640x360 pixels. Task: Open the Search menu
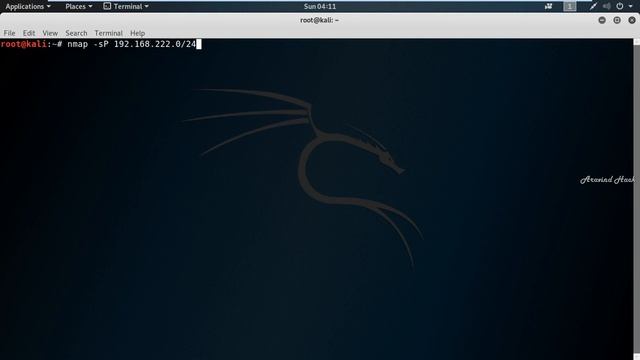point(76,33)
